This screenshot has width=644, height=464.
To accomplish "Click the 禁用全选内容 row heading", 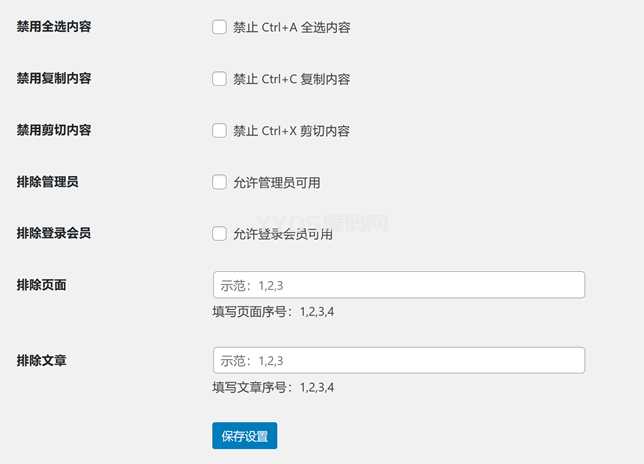I will click(54, 26).
